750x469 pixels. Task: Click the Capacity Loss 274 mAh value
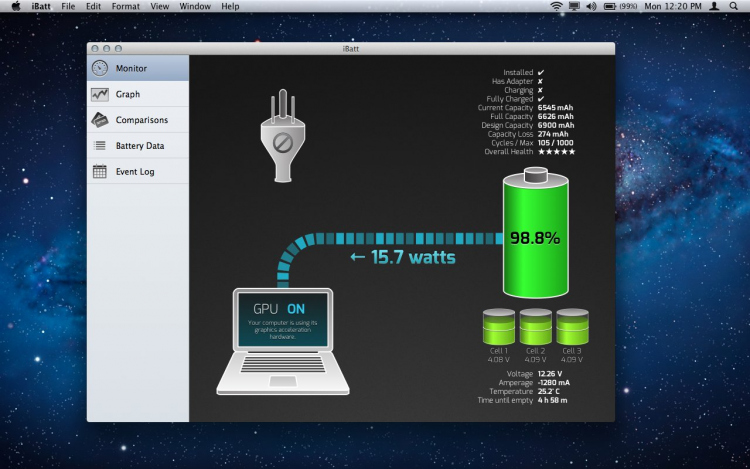553,134
